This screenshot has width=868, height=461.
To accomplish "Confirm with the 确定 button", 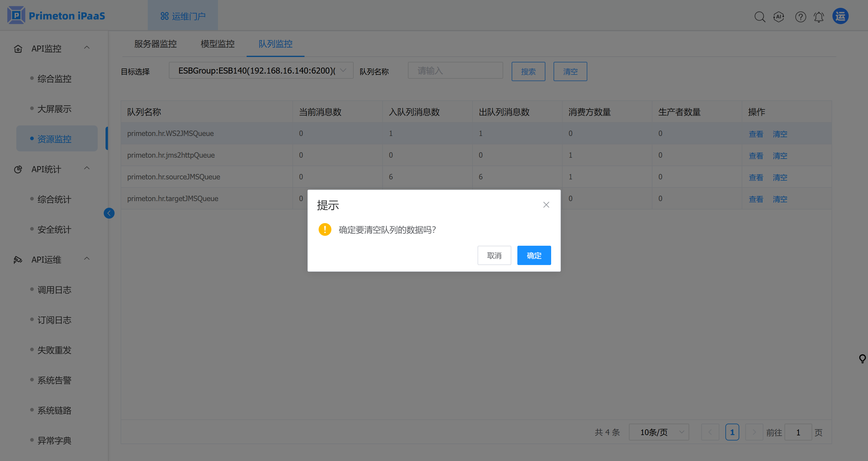I will (534, 255).
